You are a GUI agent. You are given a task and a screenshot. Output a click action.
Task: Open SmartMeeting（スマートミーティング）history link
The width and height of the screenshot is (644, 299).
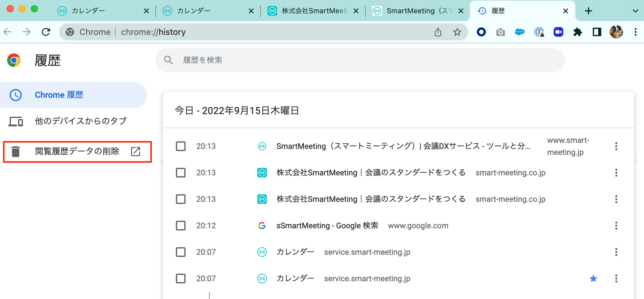pos(403,146)
